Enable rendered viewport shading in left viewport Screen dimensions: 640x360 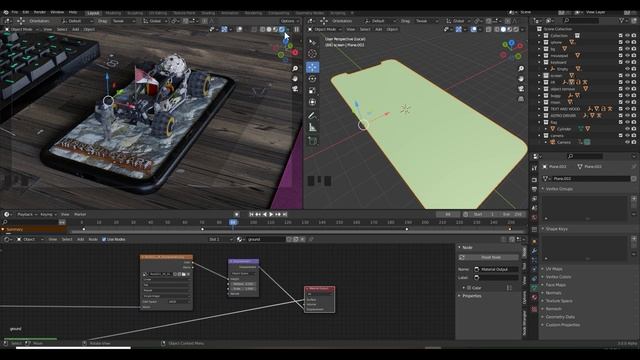click(x=282, y=29)
